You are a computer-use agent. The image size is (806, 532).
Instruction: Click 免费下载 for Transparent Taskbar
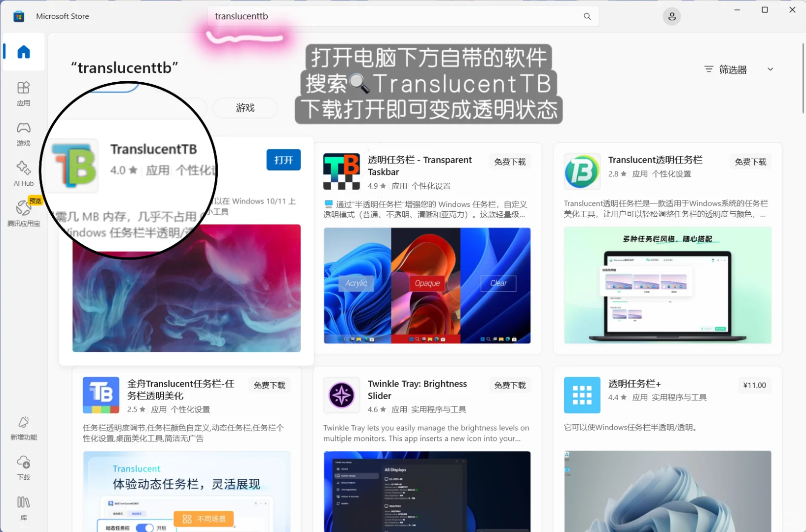(510, 161)
